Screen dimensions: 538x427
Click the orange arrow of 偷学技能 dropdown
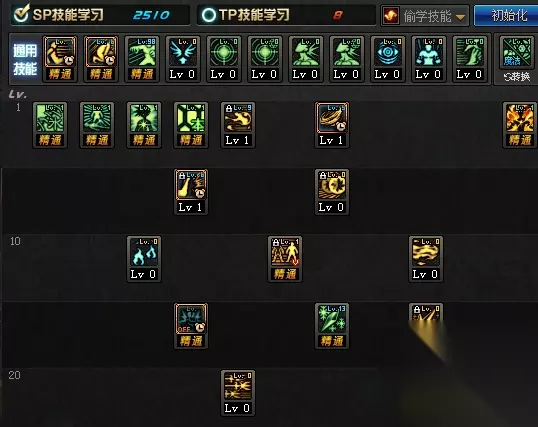tap(460, 16)
